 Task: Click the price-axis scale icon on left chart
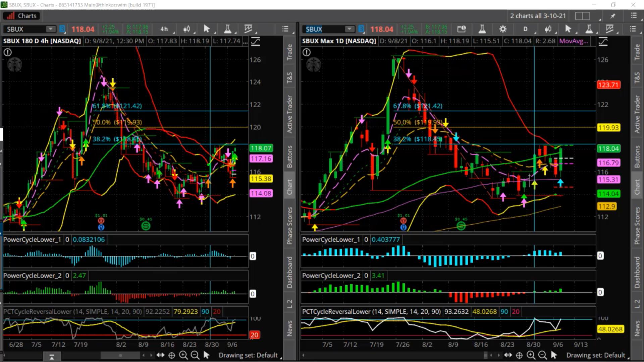tap(256, 42)
